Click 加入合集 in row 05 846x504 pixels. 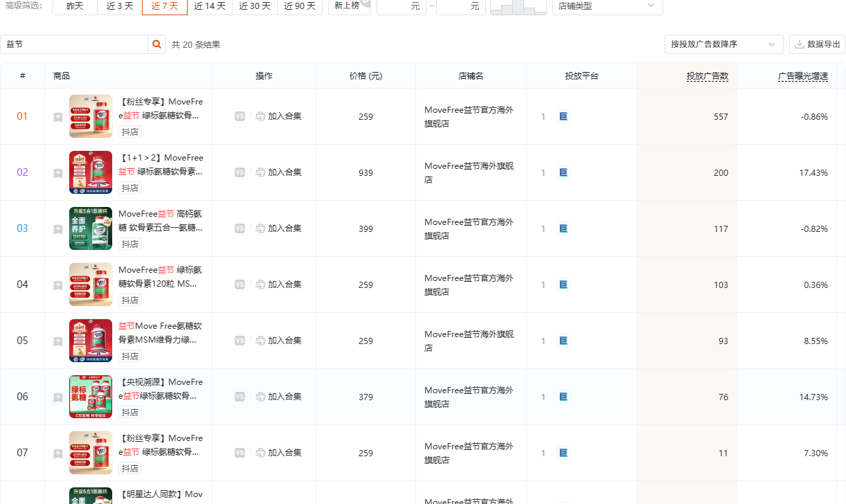278,341
